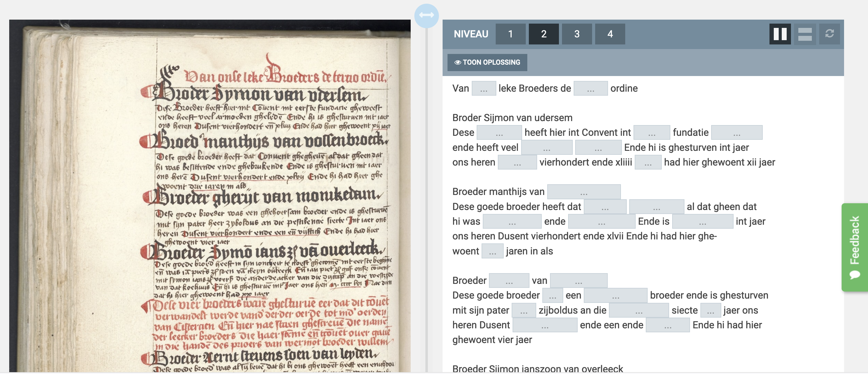Select niveau 1
Screen dimensions: 868x374
click(510, 34)
